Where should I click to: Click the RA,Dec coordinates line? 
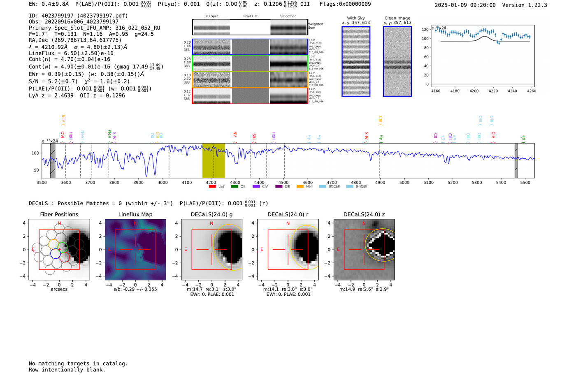(x=75, y=40)
